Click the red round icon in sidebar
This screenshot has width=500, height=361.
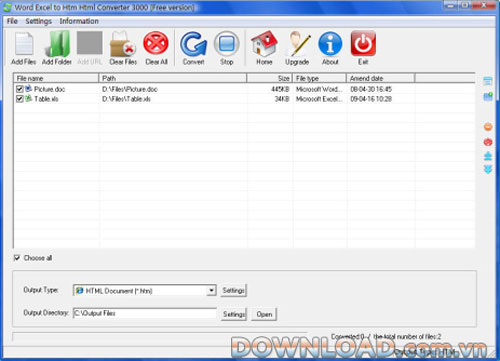click(488, 142)
